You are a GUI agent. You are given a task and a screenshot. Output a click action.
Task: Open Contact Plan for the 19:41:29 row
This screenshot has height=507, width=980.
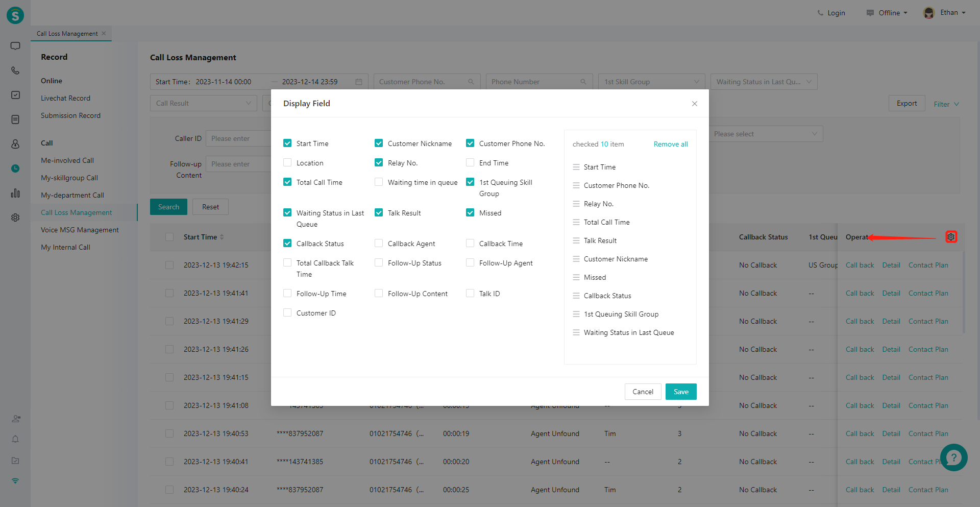point(928,321)
